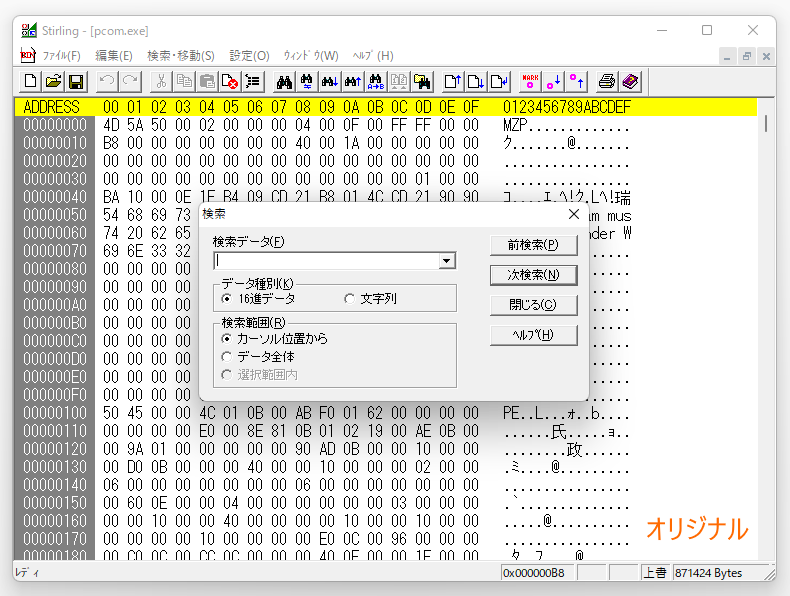Click the compare files icon
The height and width of the screenshot is (596, 790).
coord(399,82)
